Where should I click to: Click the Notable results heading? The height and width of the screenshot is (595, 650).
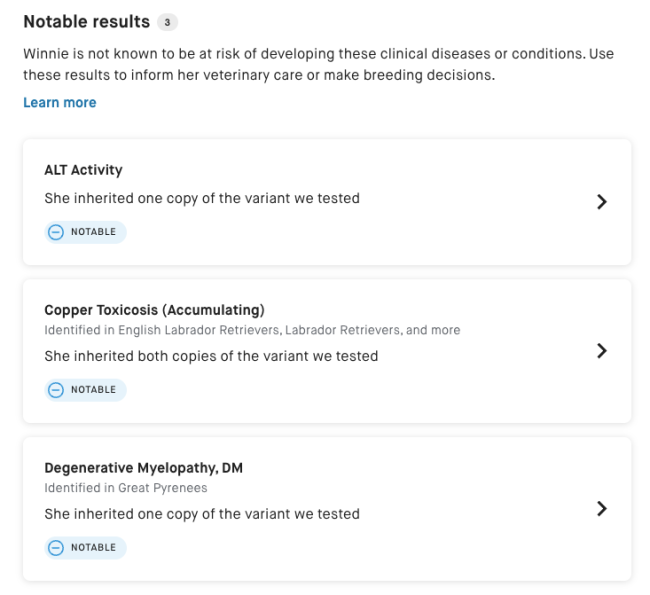point(86,22)
